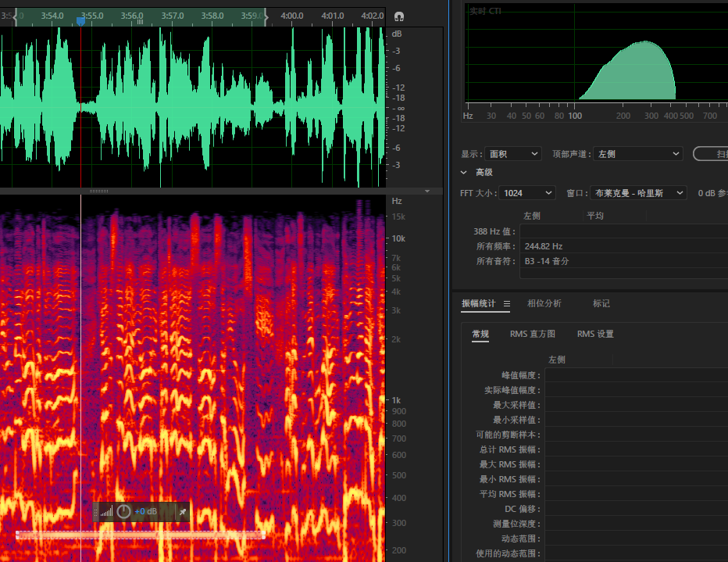728x562 pixels.
Task: Pin the floating volume HUD
Action: pyautogui.click(x=183, y=512)
